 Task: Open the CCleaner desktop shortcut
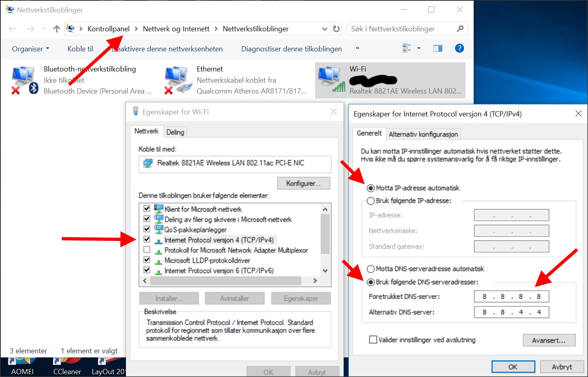(67, 367)
